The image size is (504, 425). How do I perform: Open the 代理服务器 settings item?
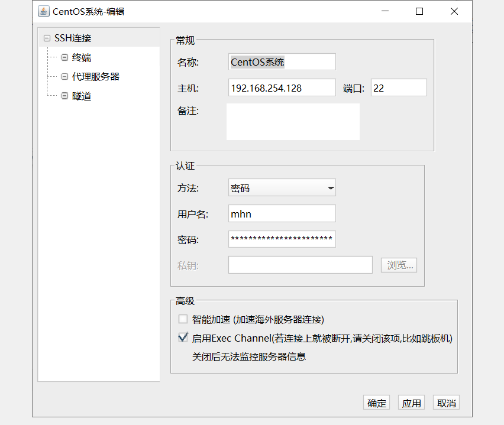96,76
